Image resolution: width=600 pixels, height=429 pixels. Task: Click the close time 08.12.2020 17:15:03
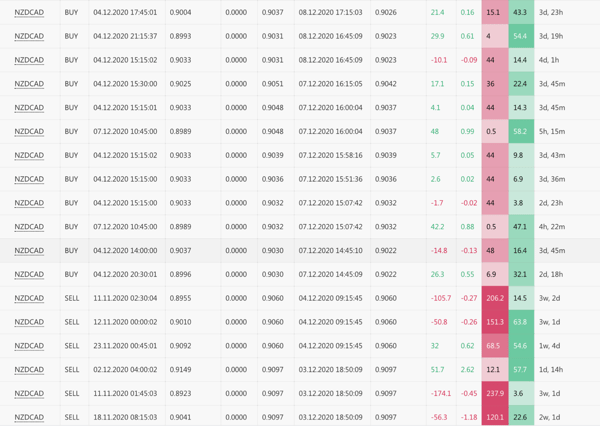tap(330, 12)
